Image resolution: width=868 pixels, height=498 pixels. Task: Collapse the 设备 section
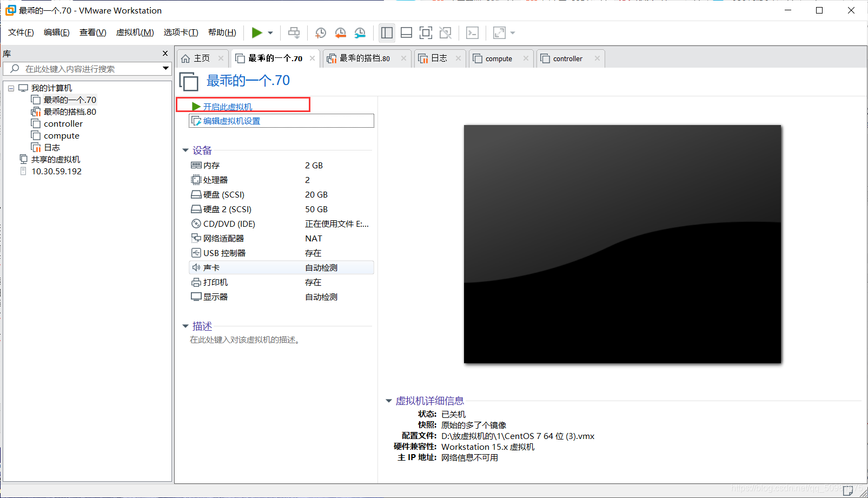[185, 150]
